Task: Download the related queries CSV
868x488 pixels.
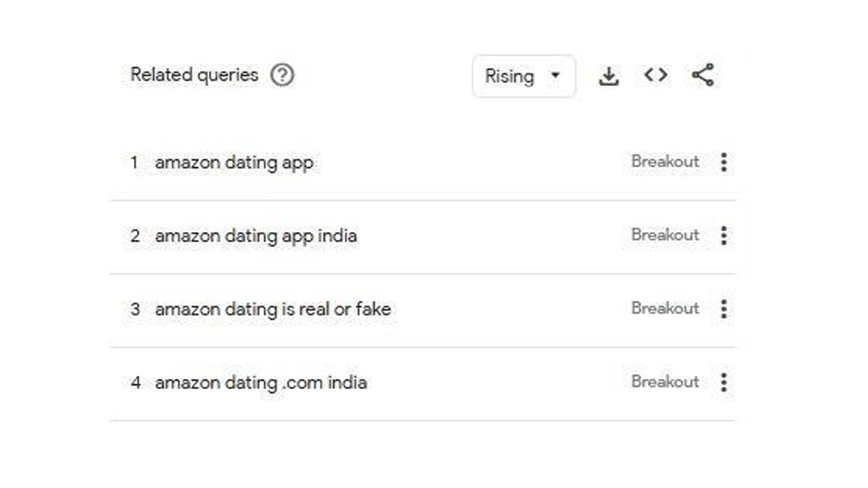Action: [609, 76]
